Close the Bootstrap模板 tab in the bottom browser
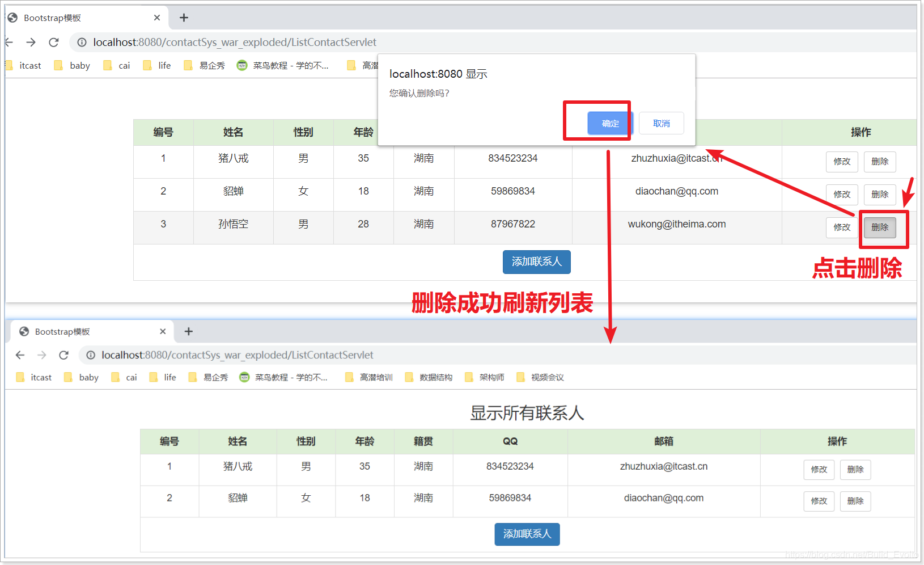The width and height of the screenshot is (924, 565). (x=163, y=331)
